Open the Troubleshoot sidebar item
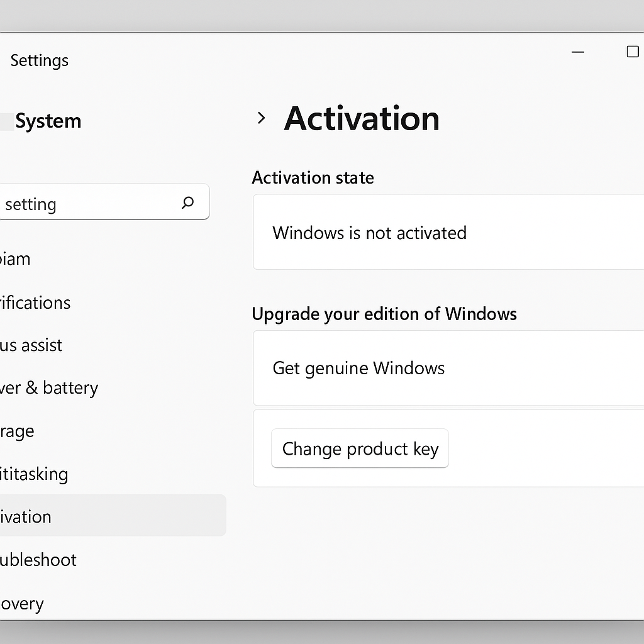 tap(38, 560)
